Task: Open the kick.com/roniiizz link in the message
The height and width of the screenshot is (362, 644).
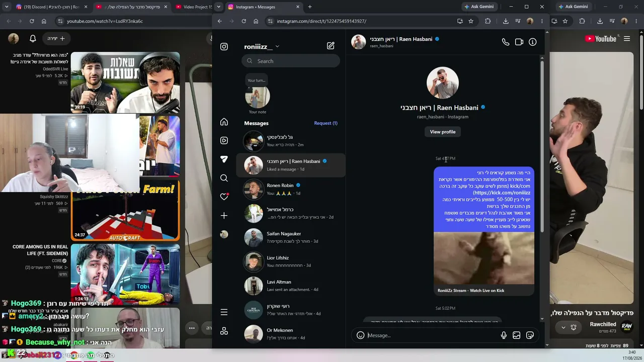Action: click(502, 193)
